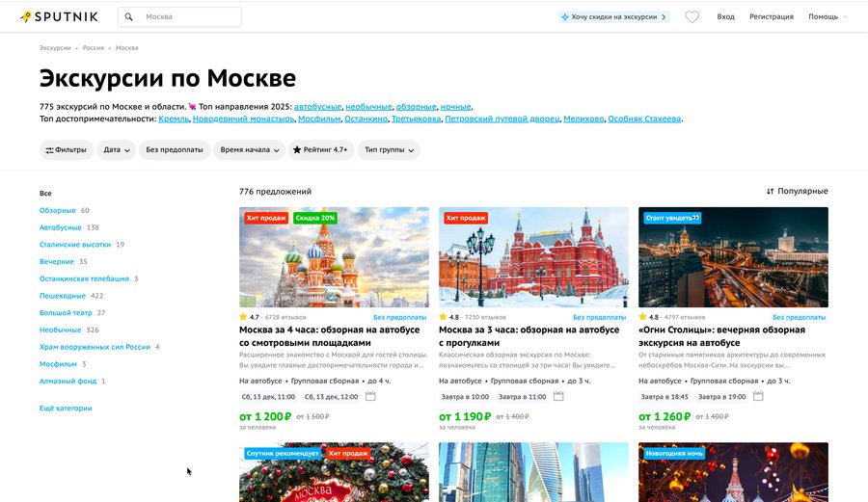Select Храм вооруженных сил России category
Screen dimensions: 868x502
95,347
